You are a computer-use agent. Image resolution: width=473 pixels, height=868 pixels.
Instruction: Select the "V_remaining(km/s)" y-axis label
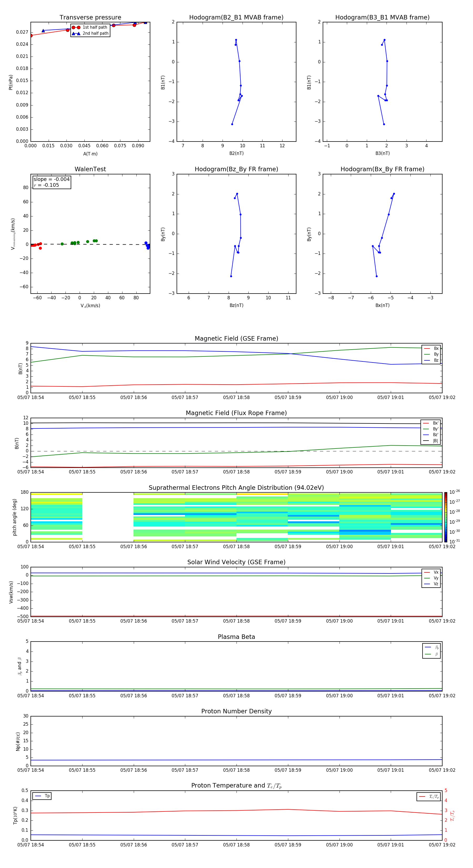coord(13,234)
